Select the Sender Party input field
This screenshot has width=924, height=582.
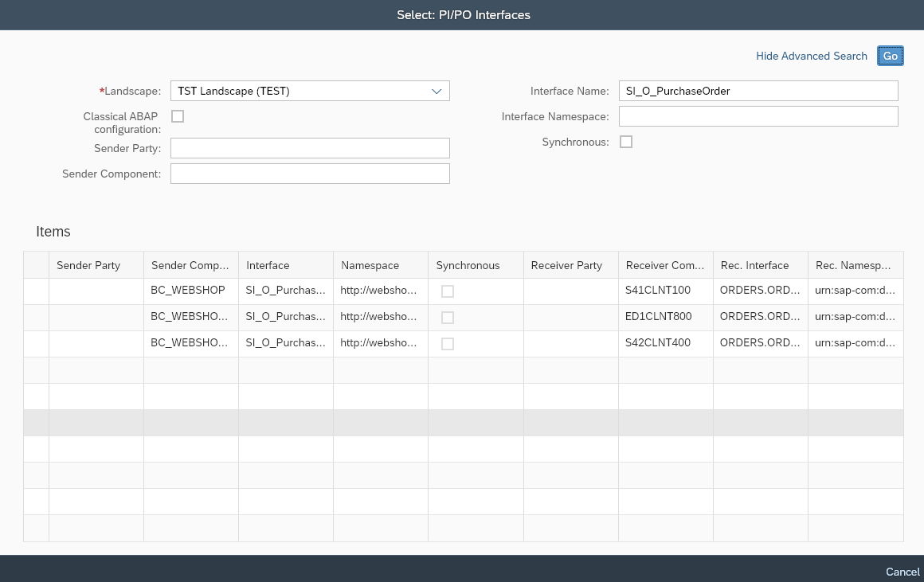(x=310, y=148)
